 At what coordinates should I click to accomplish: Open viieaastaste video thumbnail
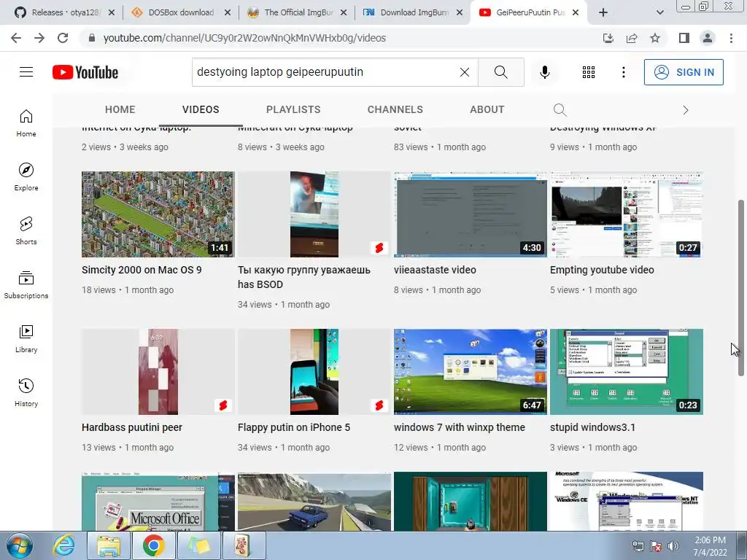(471, 214)
